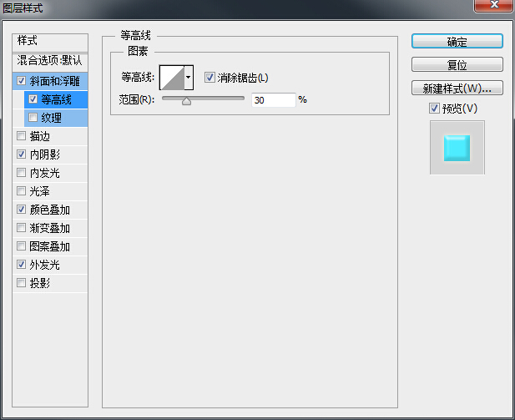The image size is (515, 420).
Task: Enable the 投影 drop shadow checkbox
Action: 21,283
